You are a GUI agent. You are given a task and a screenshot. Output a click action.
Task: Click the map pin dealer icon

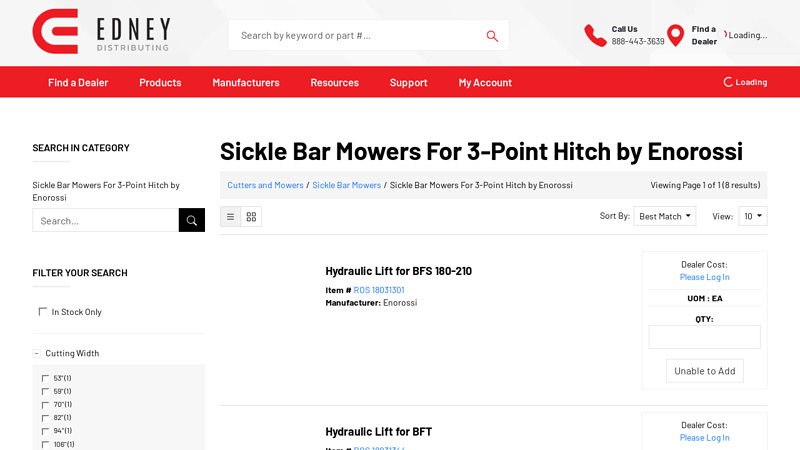coord(676,35)
